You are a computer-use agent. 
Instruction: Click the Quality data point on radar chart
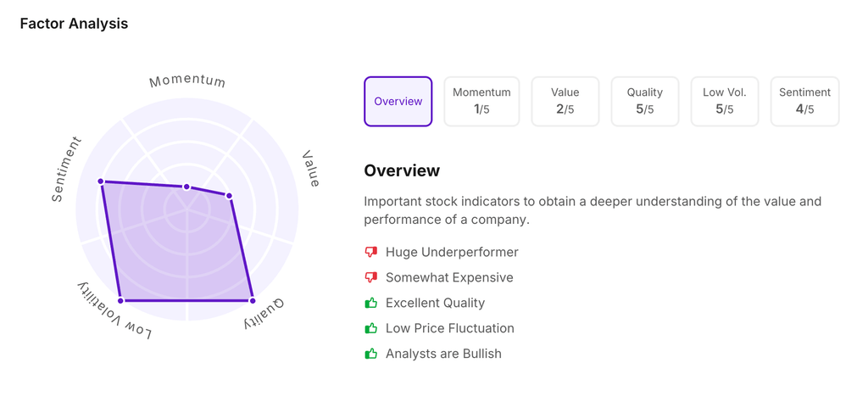pyautogui.click(x=253, y=301)
